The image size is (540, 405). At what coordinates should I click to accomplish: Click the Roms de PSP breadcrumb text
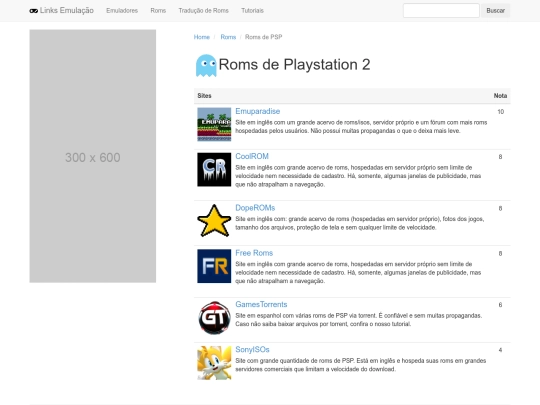coord(263,37)
